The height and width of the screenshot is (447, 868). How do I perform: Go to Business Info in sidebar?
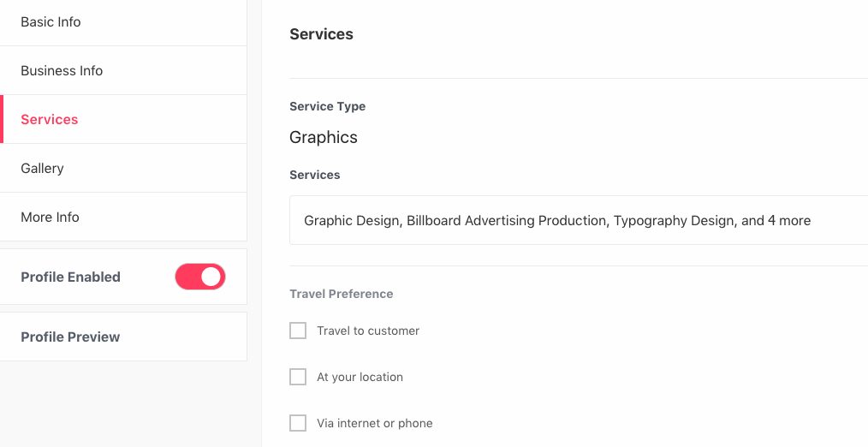[x=123, y=71]
